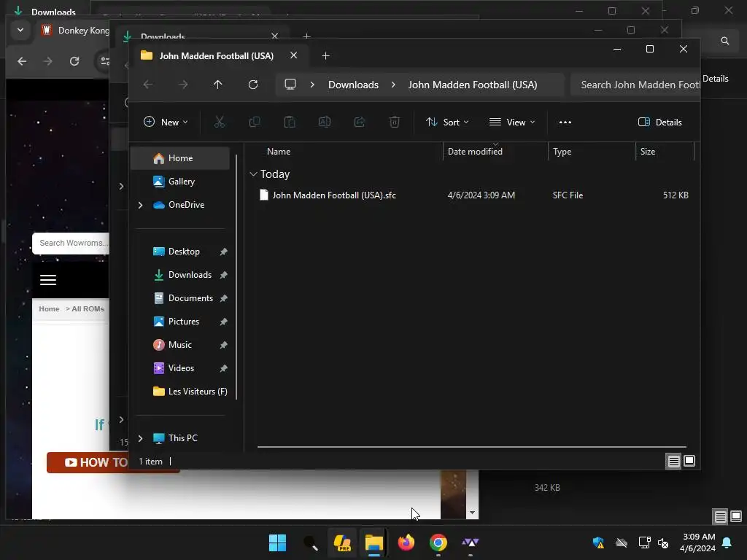Image resolution: width=747 pixels, height=560 pixels.
Task: Click the Paste clipboard icon
Action: pyautogui.click(x=290, y=122)
